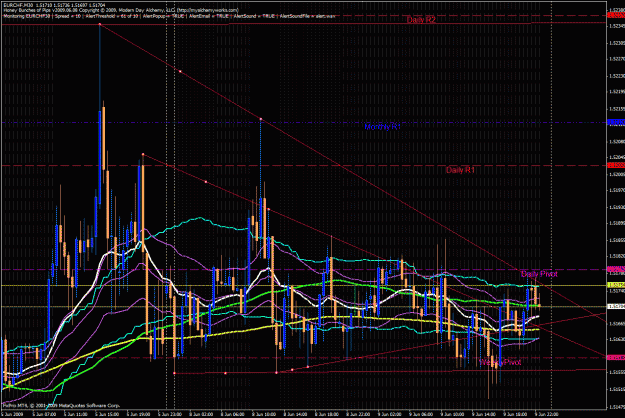Click the '8 Jun 06:00' time axis label
The height and width of the screenshot is (418, 625).
click(233, 414)
